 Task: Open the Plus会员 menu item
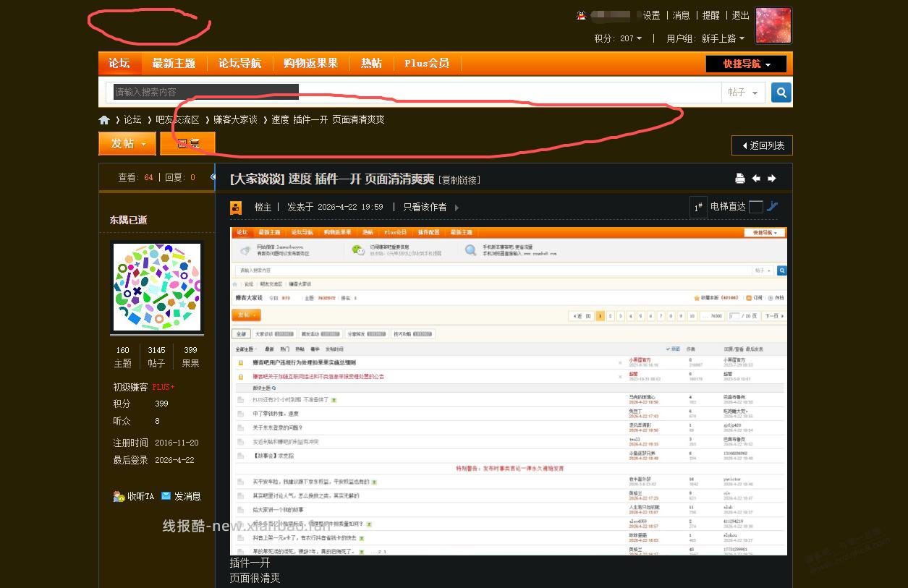(426, 64)
